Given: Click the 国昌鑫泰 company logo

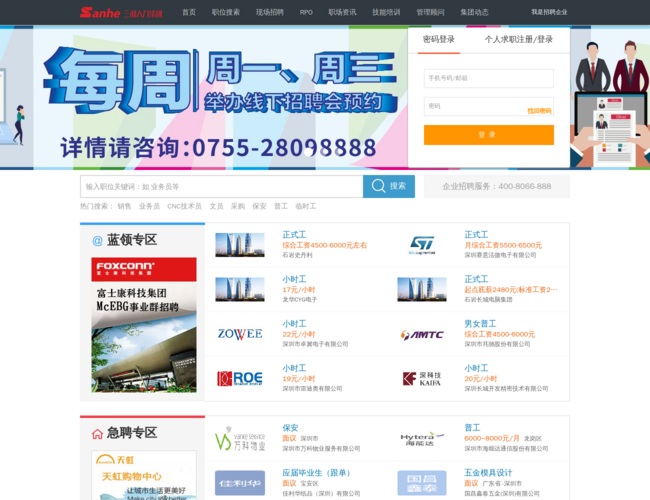Looking at the screenshot, I should tap(422, 483).
